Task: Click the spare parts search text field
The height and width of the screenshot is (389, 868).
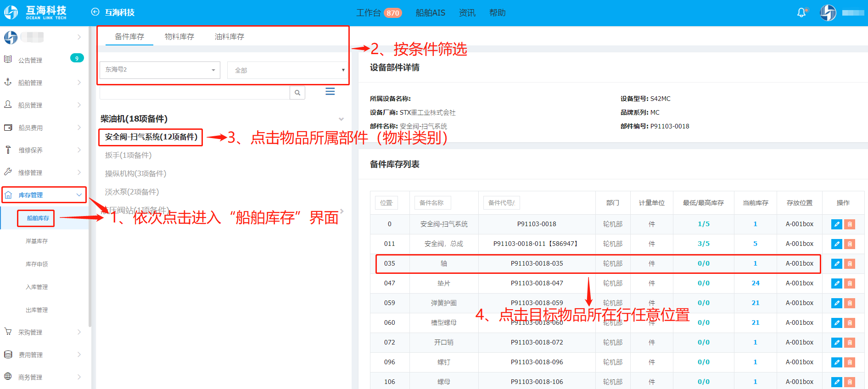Action: click(x=195, y=93)
